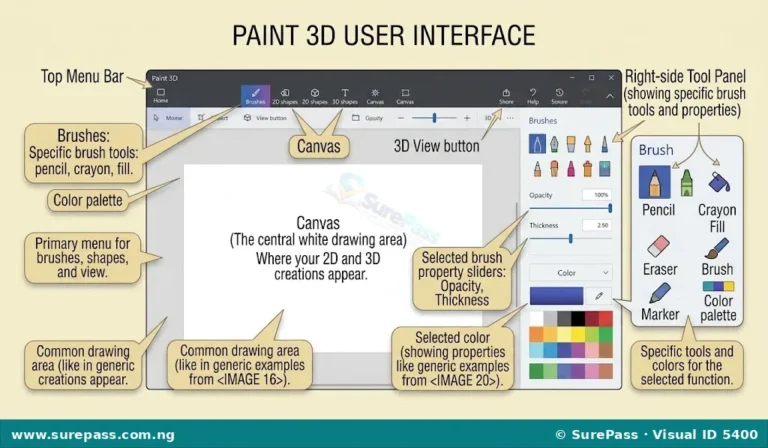Open Help from the top bar
The height and width of the screenshot is (448, 768).
click(533, 96)
